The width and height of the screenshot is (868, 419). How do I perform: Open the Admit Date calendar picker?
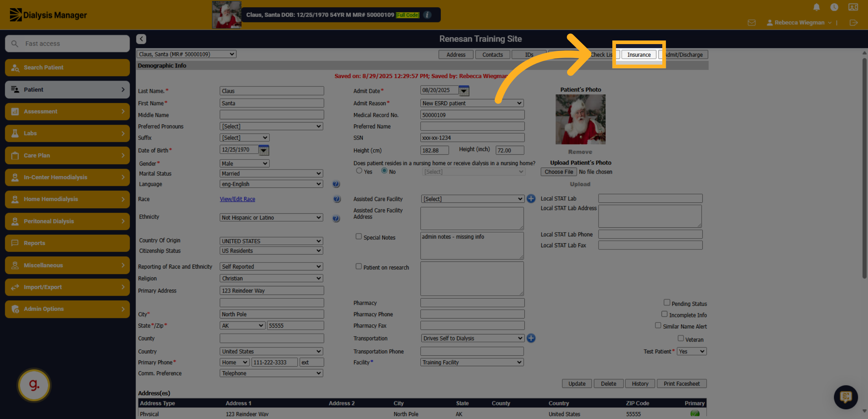464,91
